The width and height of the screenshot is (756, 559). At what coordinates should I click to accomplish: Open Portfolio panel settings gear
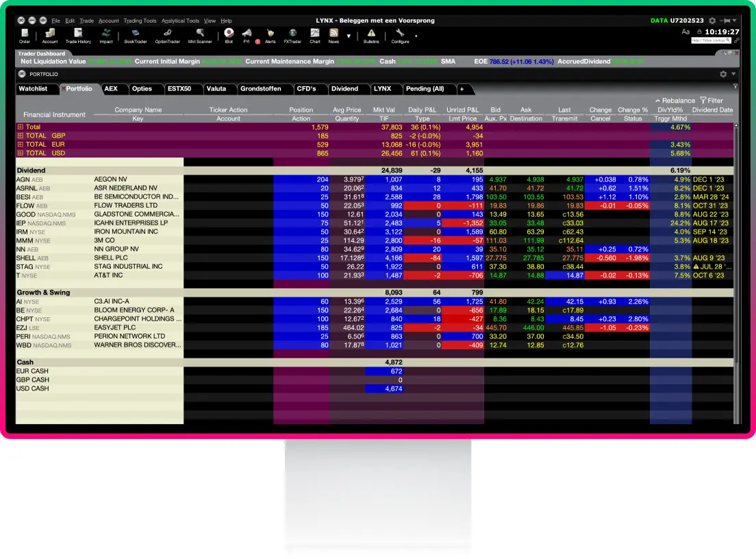click(x=723, y=74)
